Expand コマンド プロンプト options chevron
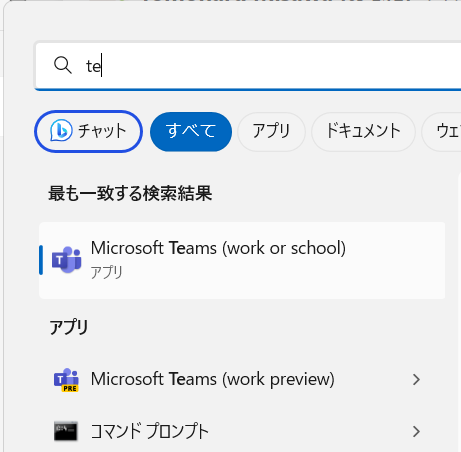 (416, 431)
